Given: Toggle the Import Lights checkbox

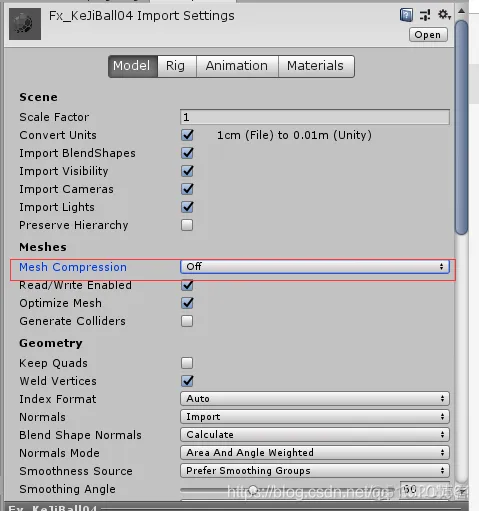Looking at the screenshot, I should tap(187, 207).
